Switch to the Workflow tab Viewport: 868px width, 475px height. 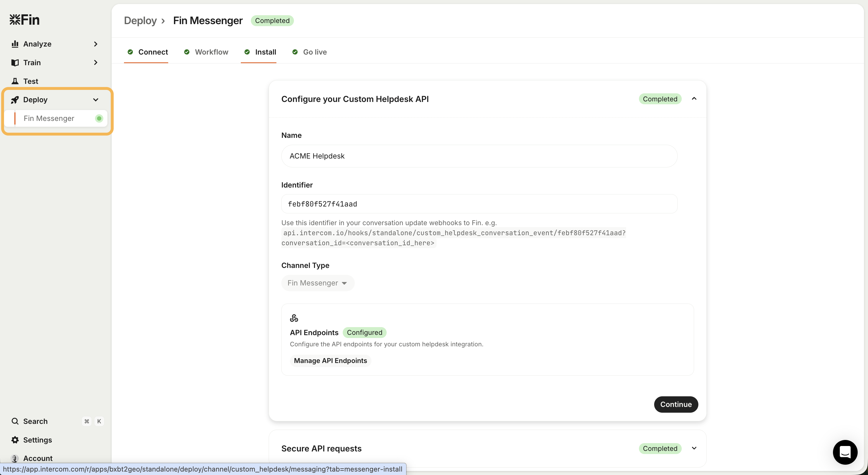pyautogui.click(x=211, y=52)
